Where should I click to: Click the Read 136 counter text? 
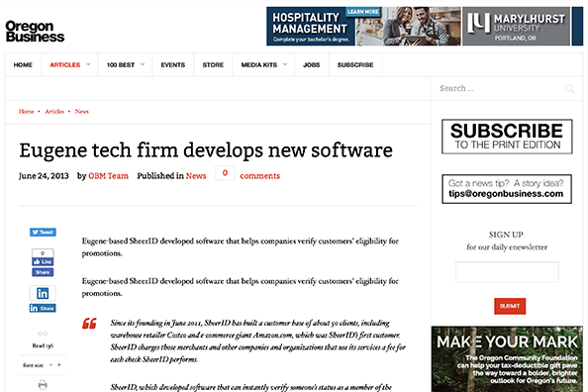tap(43, 345)
